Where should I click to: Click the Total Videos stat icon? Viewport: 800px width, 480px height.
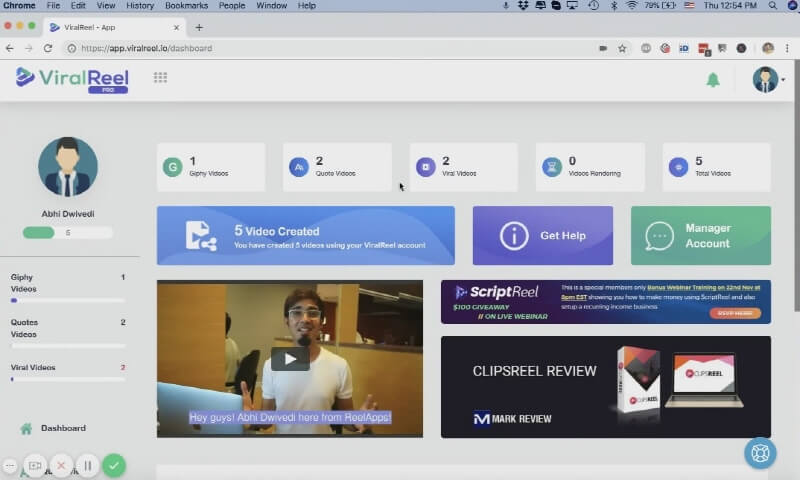(x=679, y=167)
